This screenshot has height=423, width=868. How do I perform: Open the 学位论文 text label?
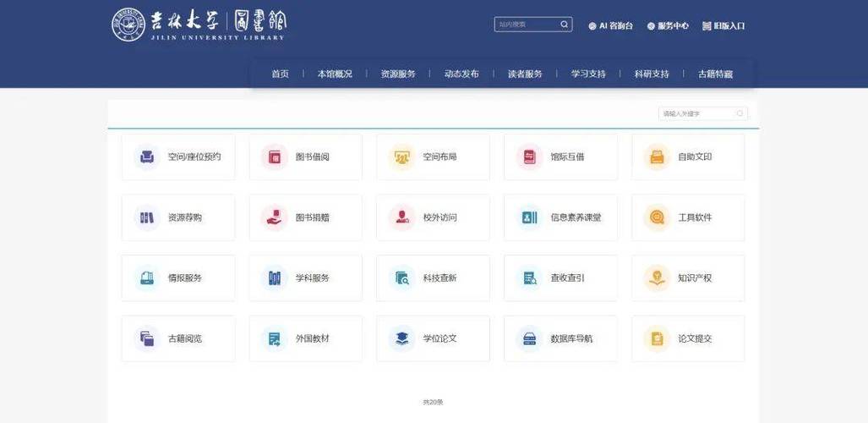[x=440, y=338]
